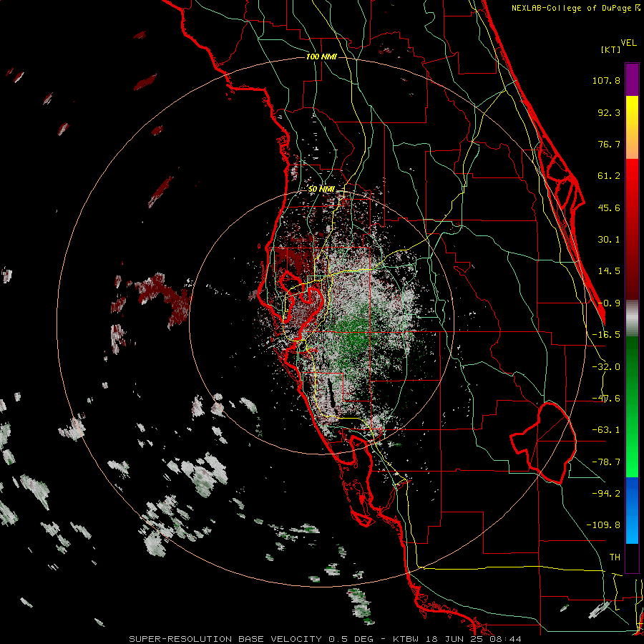
Task: Pick the gray near-zero colorbar segment
Action: [x=632, y=318]
